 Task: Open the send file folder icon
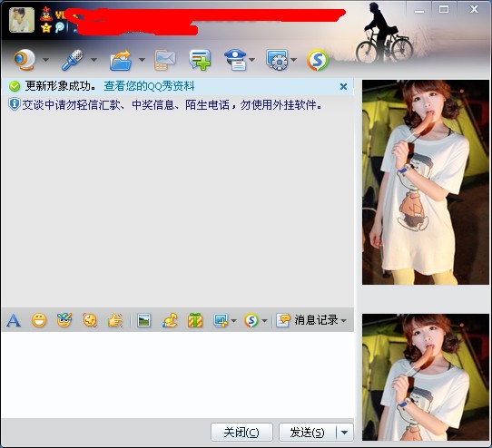121,60
